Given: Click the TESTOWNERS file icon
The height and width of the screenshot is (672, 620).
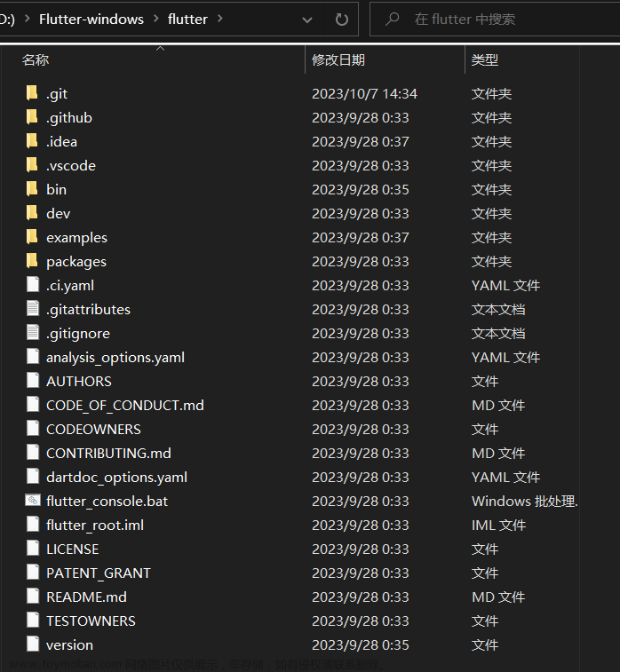Looking at the screenshot, I should (x=33, y=621).
